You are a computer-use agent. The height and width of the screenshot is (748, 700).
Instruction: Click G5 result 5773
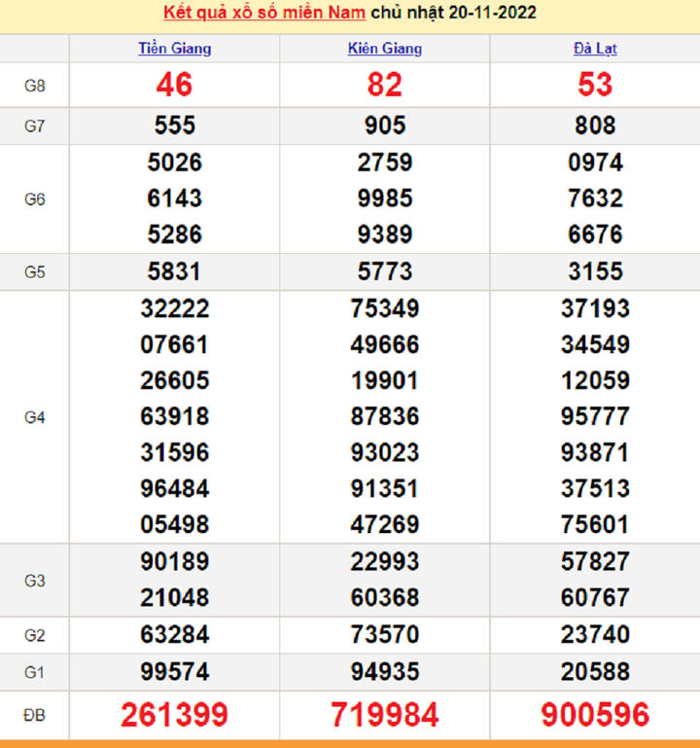[x=384, y=272]
